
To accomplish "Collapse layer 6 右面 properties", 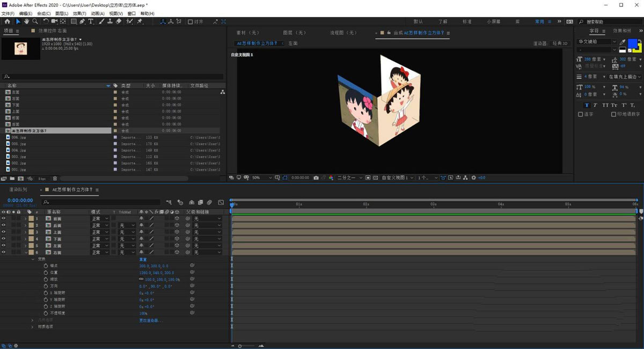I will (25, 252).
